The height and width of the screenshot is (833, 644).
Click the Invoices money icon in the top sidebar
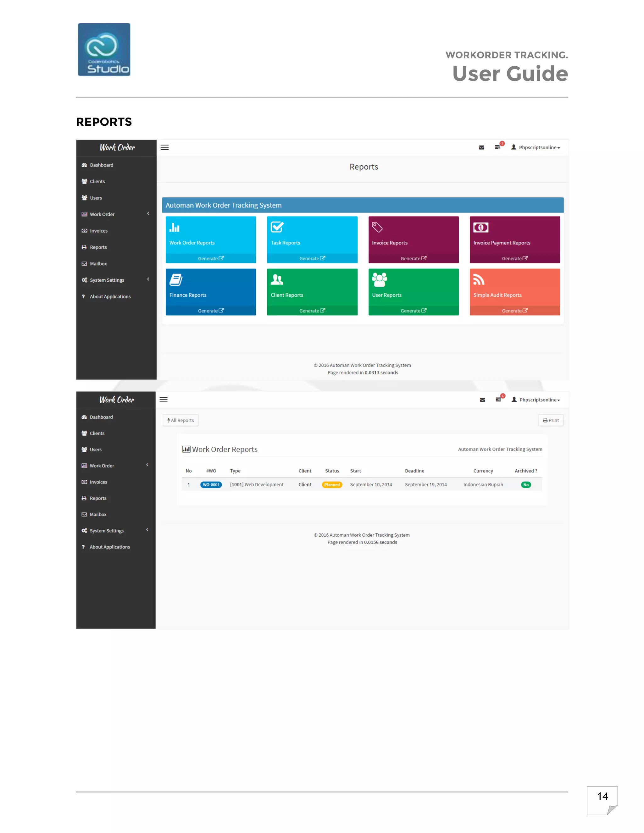pyautogui.click(x=84, y=231)
